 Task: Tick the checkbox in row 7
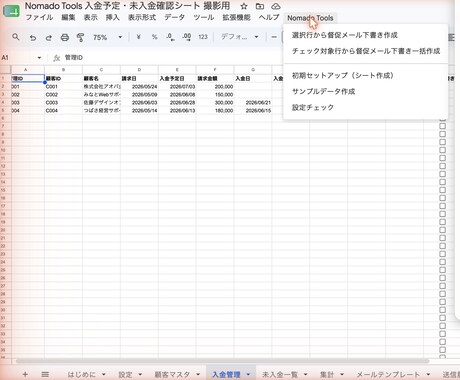tap(443, 126)
